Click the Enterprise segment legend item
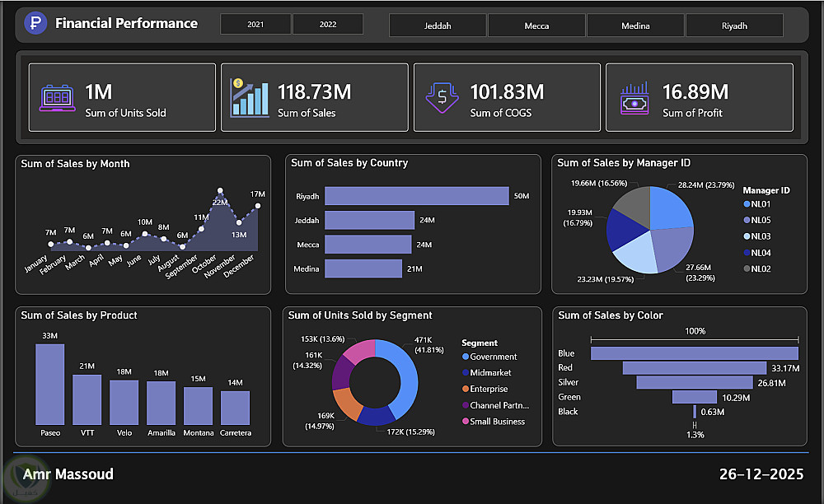Image resolution: width=824 pixels, height=504 pixels. (485, 389)
